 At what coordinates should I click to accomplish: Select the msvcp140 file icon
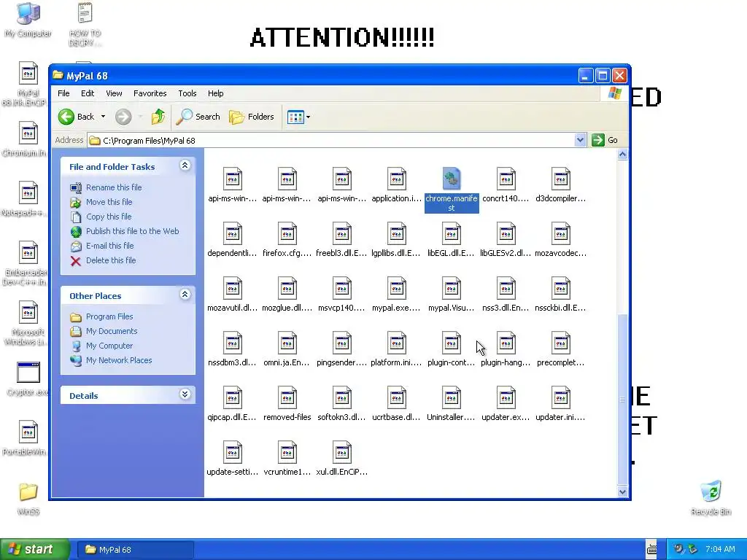tap(342, 288)
